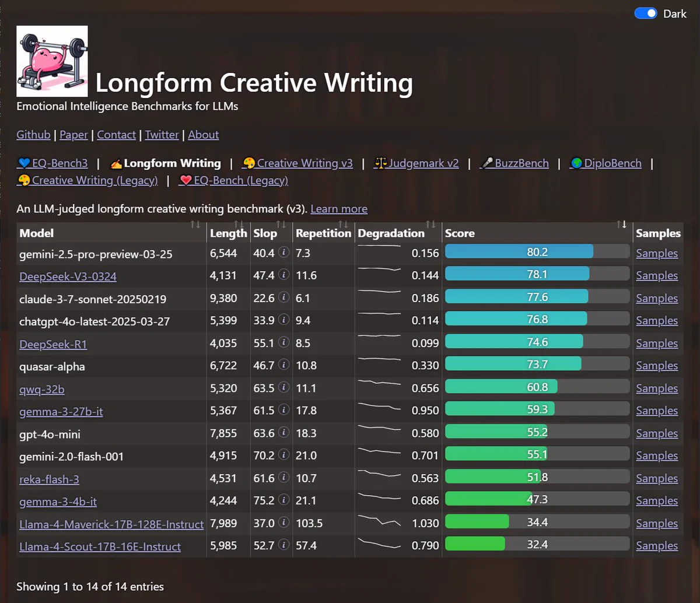Open the DeepSeek-R1 model link
This screenshot has height=603, width=700.
tap(53, 344)
